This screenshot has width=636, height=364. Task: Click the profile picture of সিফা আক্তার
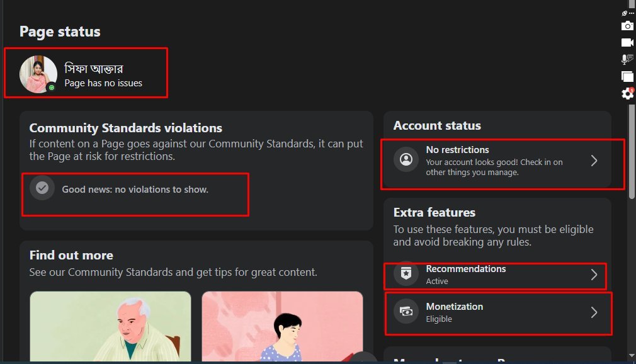[38, 74]
